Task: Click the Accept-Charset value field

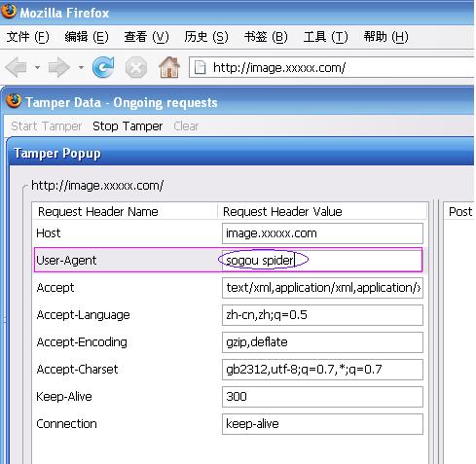Action: pos(322,370)
